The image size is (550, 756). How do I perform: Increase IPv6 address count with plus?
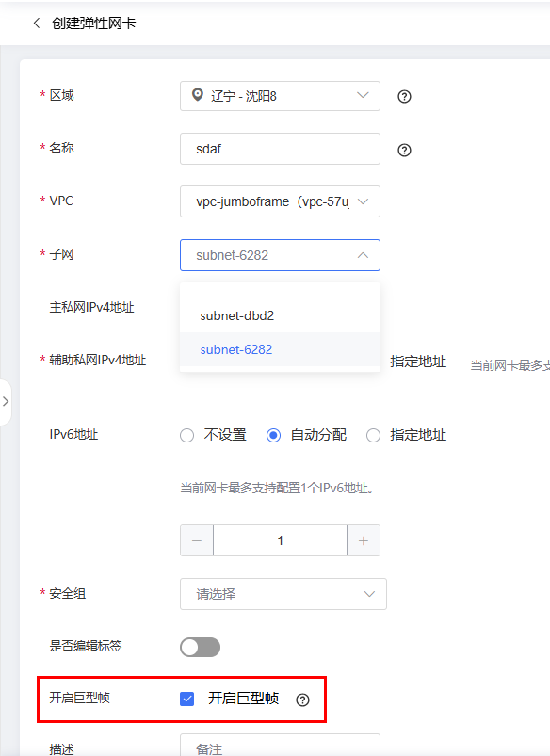click(x=364, y=540)
